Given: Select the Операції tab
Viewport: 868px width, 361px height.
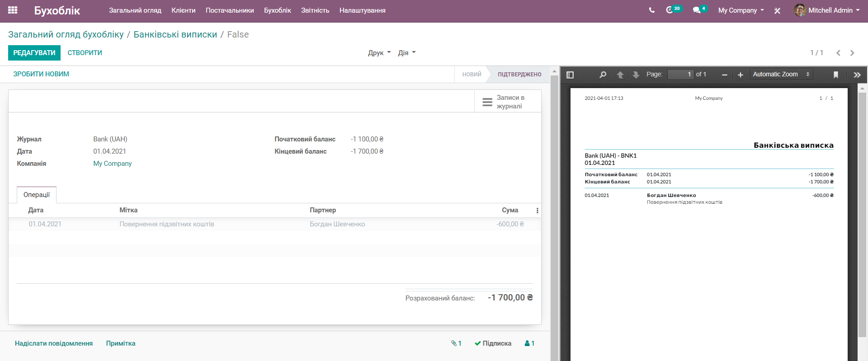Looking at the screenshot, I should click(x=37, y=195).
